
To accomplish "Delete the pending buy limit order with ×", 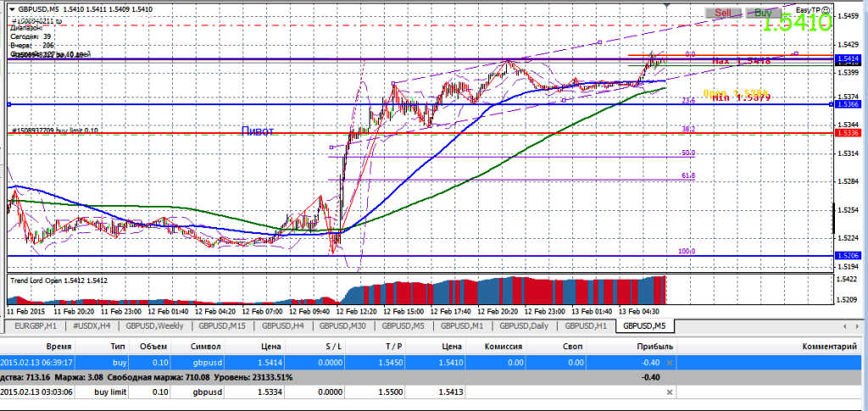I will [x=670, y=392].
